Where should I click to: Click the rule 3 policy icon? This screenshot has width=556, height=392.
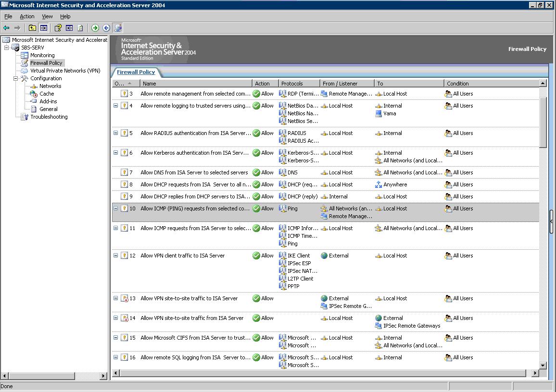click(124, 94)
